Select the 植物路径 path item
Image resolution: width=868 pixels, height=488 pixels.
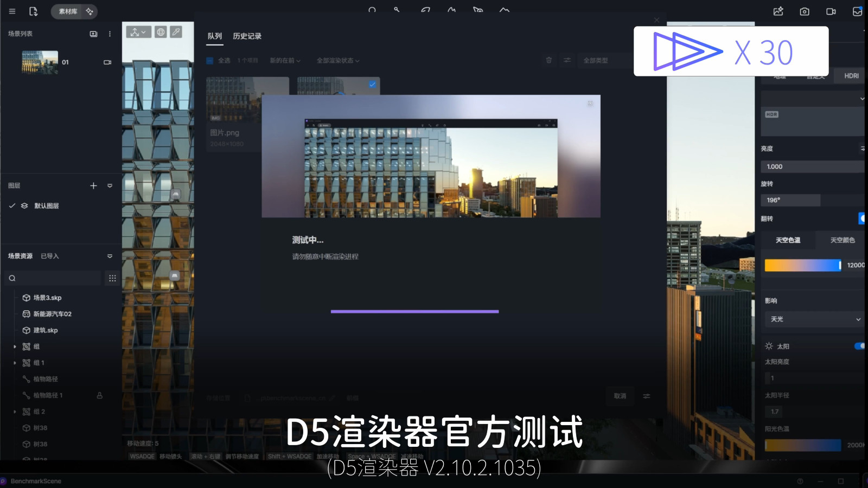[x=46, y=379]
